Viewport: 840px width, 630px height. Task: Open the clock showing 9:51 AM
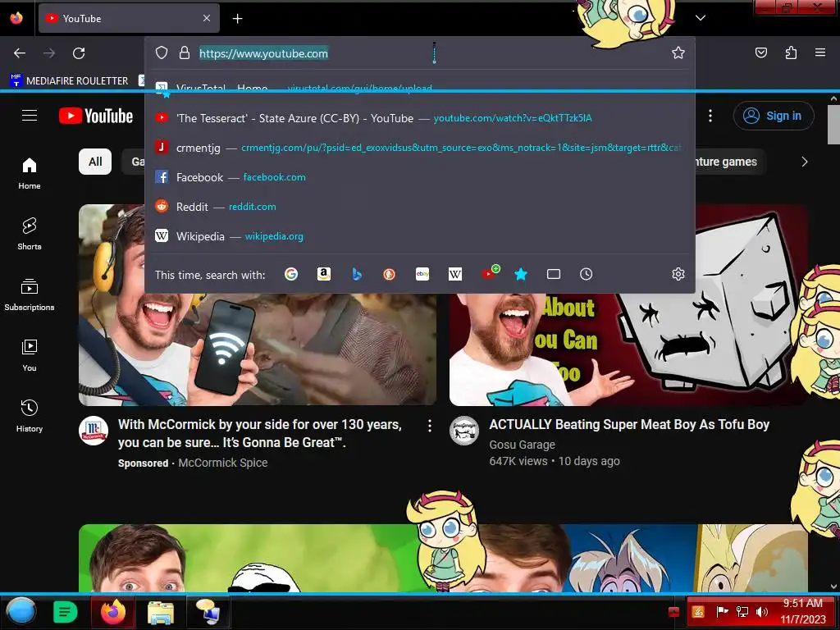[x=802, y=611]
